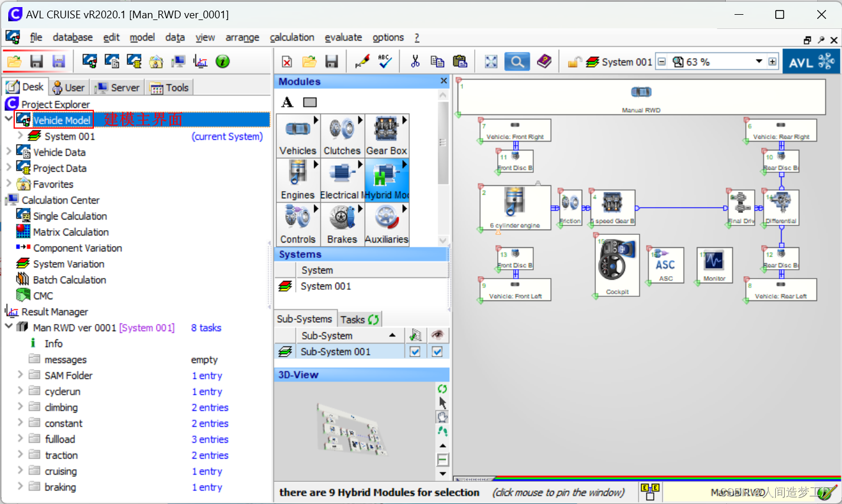Open the zoom 63 % dropdown
The height and width of the screenshot is (504, 842).
click(759, 61)
